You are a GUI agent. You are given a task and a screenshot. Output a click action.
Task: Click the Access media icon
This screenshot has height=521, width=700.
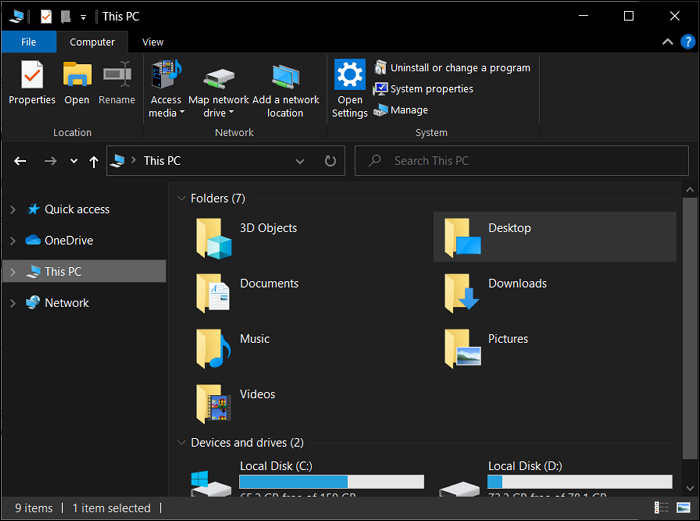(x=166, y=75)
